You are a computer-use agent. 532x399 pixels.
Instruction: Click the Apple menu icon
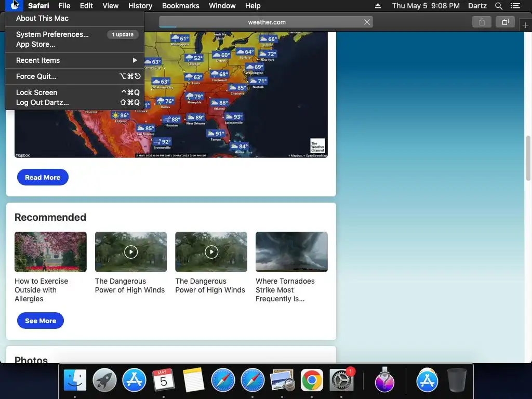(x=14, y=6)
